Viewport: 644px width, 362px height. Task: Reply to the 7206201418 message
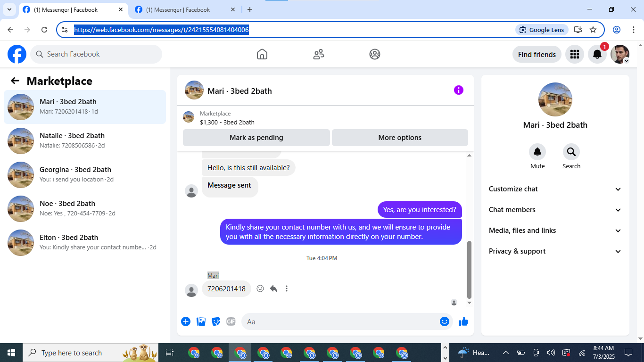click(x=273, y=288)
